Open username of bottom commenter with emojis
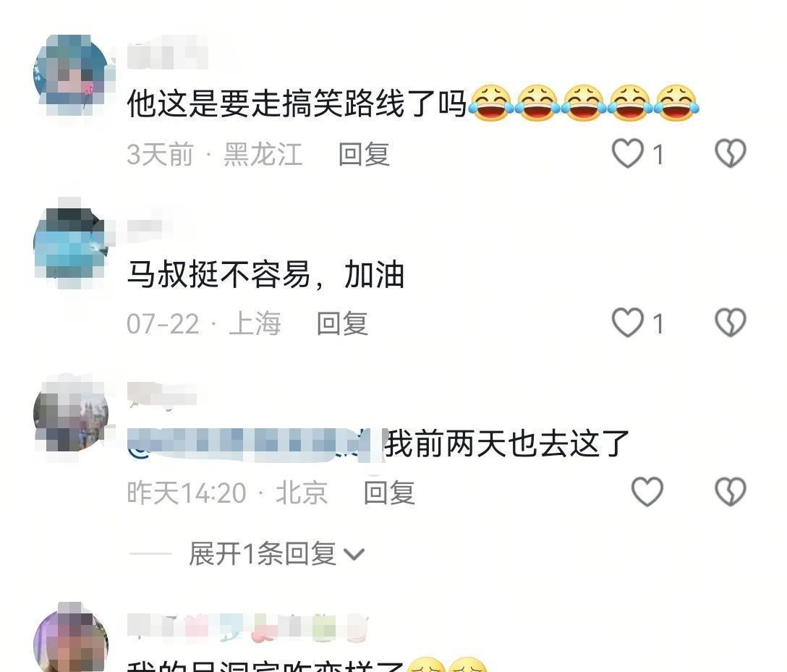The height and width of the screenshot is (672, 787). [248, 627]
